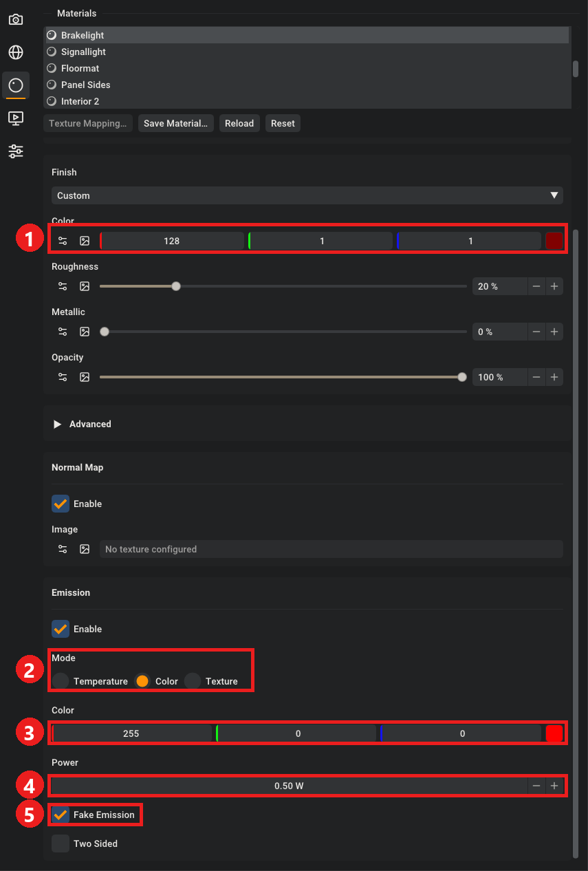Image resolution: width=588 pixels, height=871 pixels.
Task: Toggle the Emission Enable checkbox
Action: [x=61, y=629]
